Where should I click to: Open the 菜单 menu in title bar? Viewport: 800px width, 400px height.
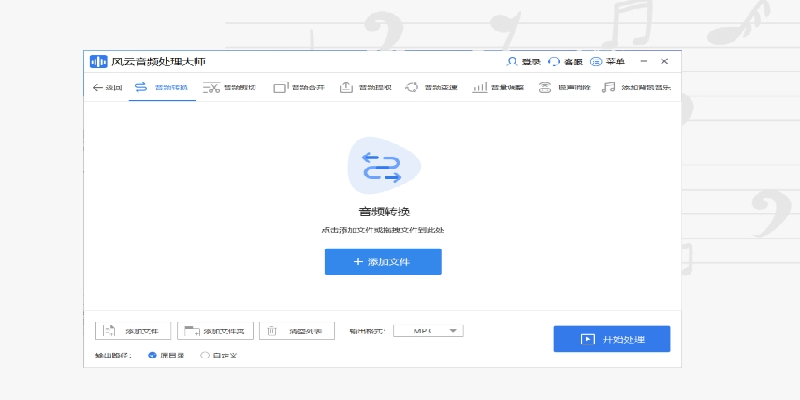(607, 62)
